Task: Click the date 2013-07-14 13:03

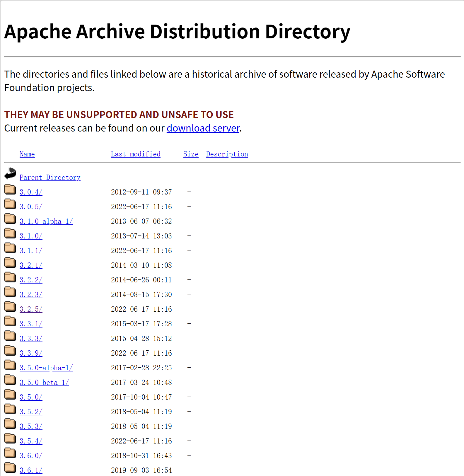Action: coord(141,236)
